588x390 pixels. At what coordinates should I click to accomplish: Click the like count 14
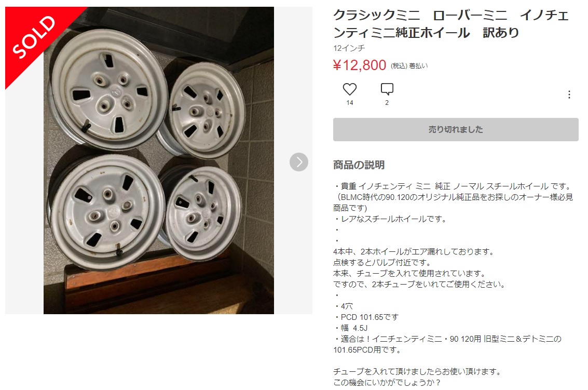[x=349, y=103]
